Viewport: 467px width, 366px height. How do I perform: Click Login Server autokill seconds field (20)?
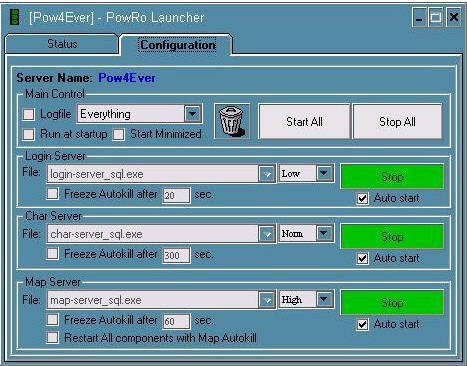pos(176,195)
